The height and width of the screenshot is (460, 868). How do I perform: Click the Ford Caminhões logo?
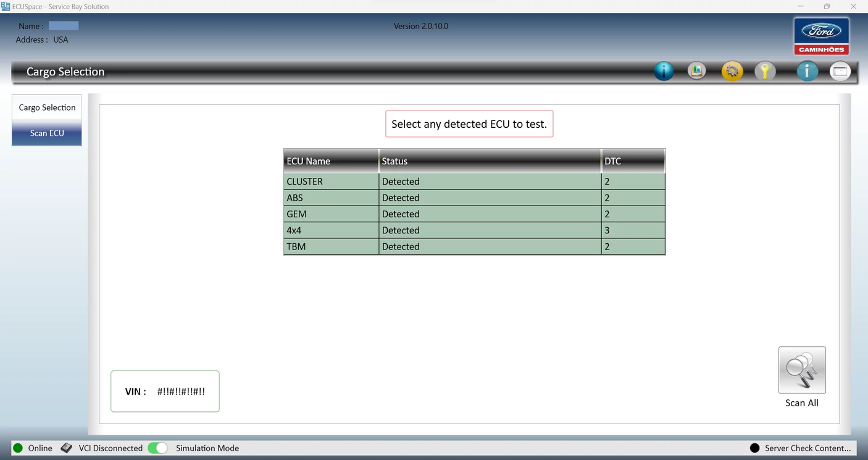[821, 35]
